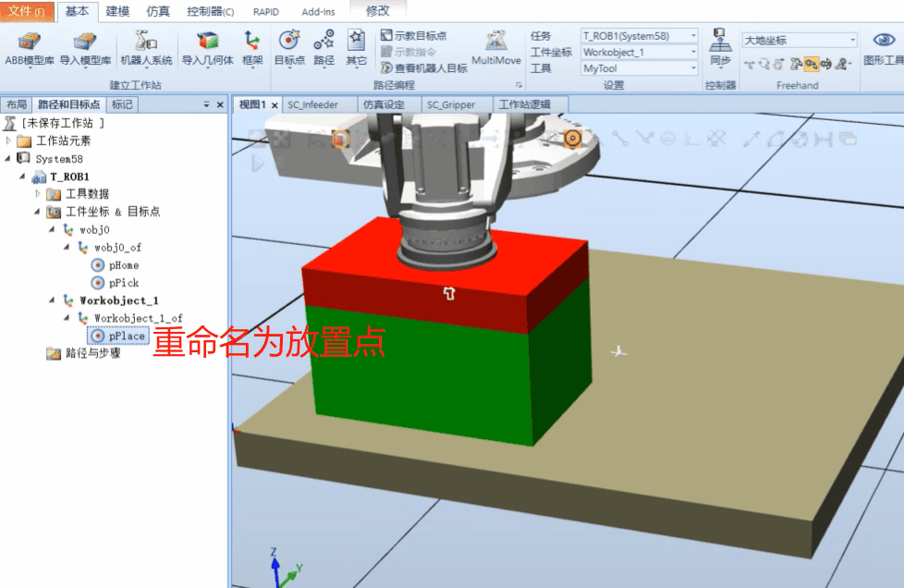Open the 工件坐标 Workobject_1 dropdown
904x588 pixels.
(x=640, y=52)
